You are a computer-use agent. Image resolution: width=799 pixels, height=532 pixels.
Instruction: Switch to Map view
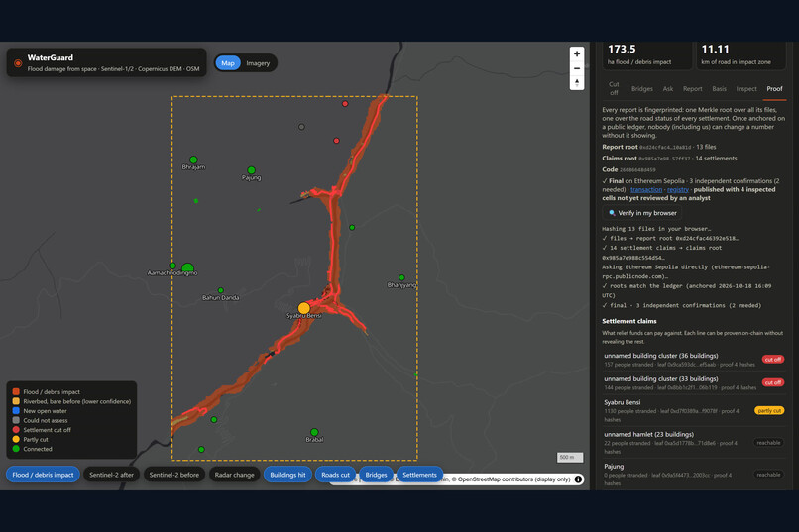click(x=228, y=63)
